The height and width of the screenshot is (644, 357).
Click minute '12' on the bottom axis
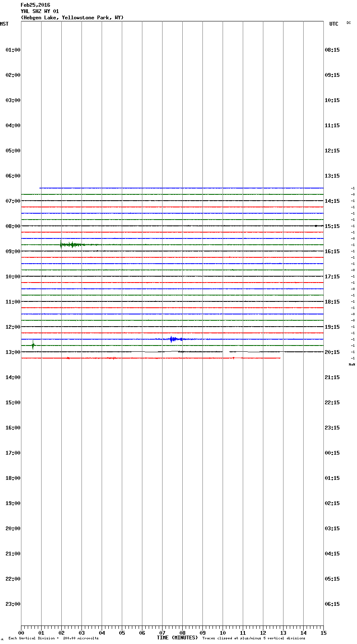point(263,633)
